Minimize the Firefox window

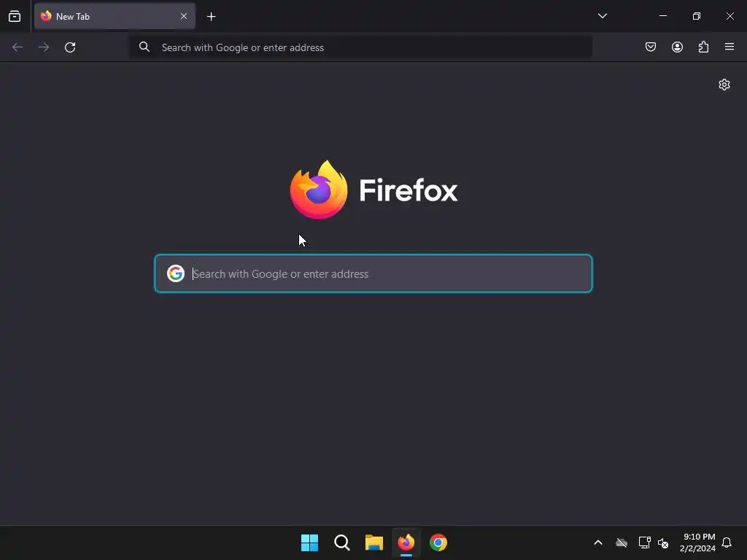[x=662, y=16]
